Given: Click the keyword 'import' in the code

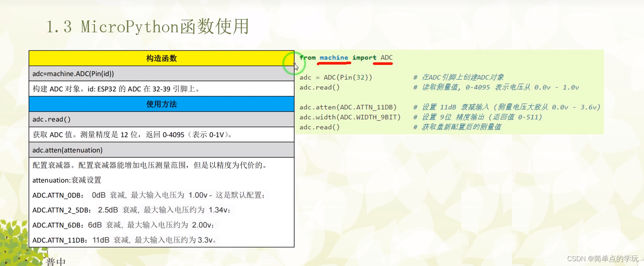Looking at the screenshot, I should [x=364, y=58].
